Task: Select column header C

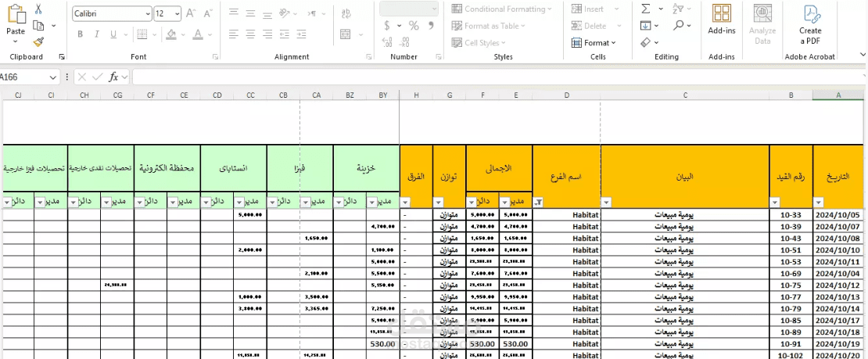Action: click(685, 95)
